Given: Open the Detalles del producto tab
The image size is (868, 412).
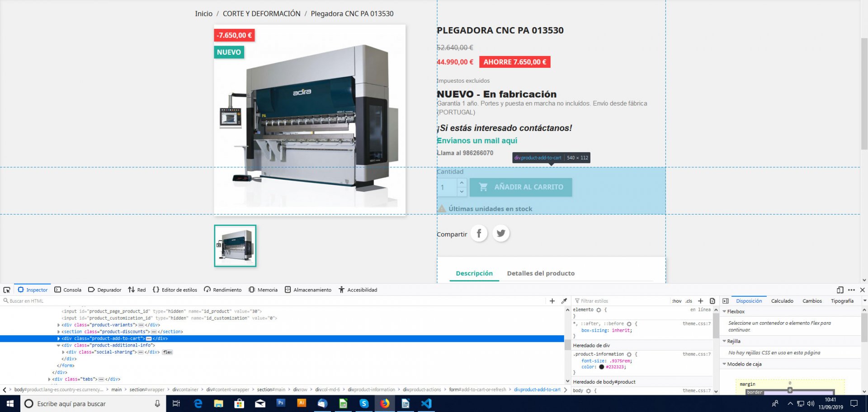Looking at the screenshot, I should [x=541, y=273].
